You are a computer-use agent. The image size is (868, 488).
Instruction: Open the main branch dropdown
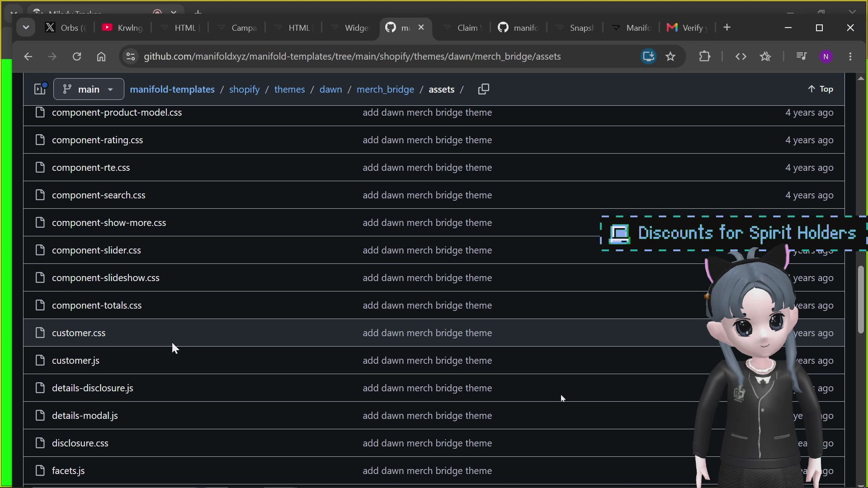pos(89,89)
